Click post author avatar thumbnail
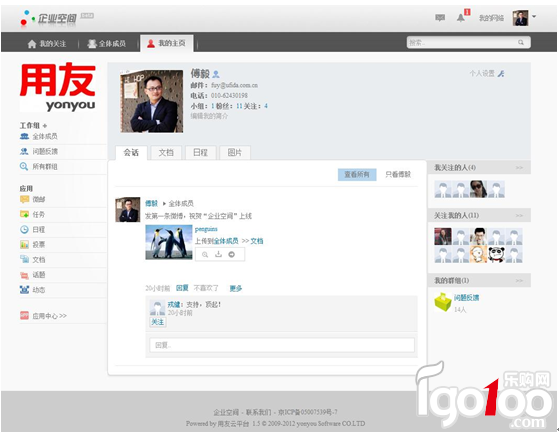 click(128, 210)
